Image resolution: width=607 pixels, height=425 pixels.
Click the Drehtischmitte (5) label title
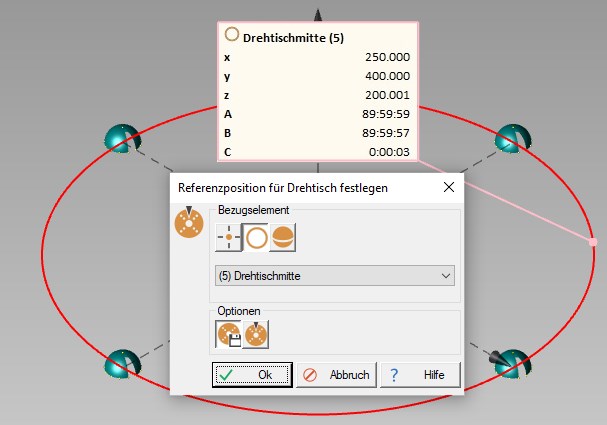click(293, 38)
